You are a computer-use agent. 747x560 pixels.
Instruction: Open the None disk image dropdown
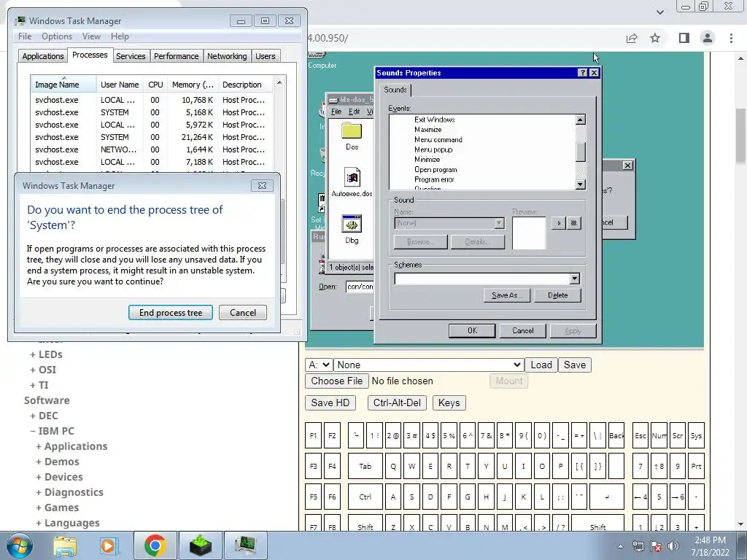429,365
